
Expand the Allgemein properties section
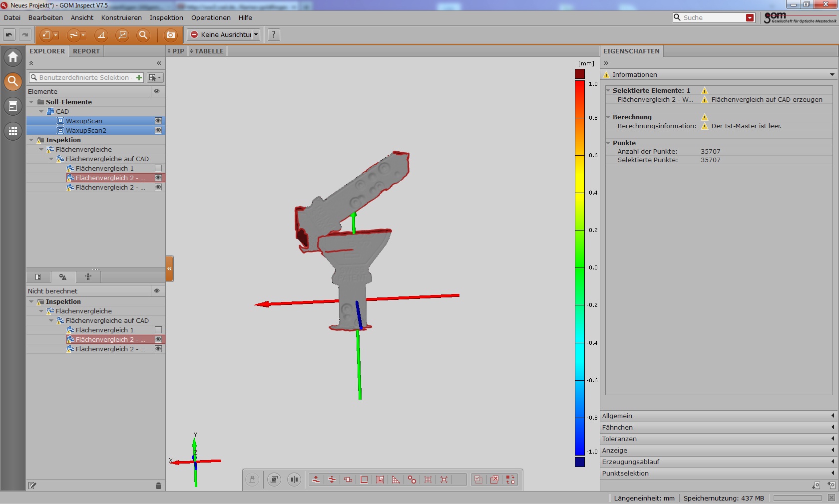(x=719, y=416)
